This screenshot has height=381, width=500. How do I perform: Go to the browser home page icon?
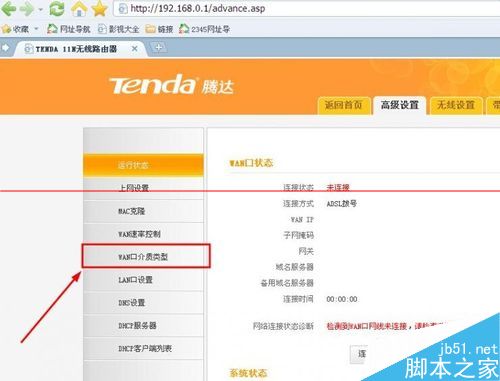click(x=79, y=9)
